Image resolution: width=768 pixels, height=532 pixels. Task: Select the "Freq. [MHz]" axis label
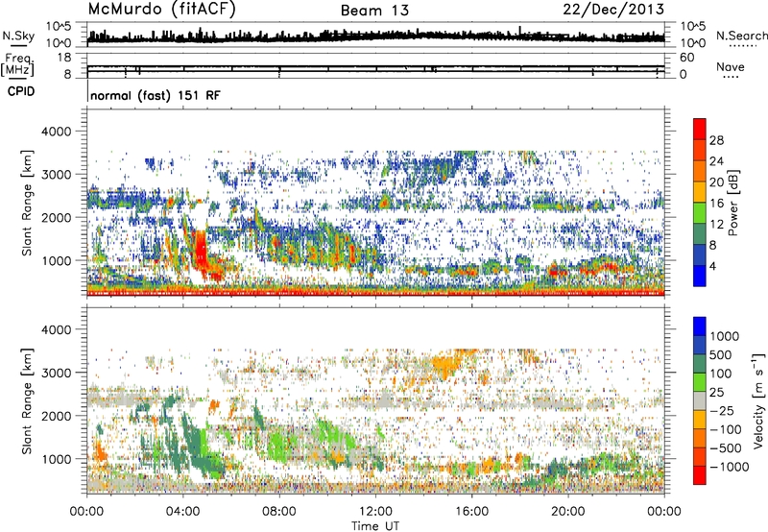(x=17, y=64)
